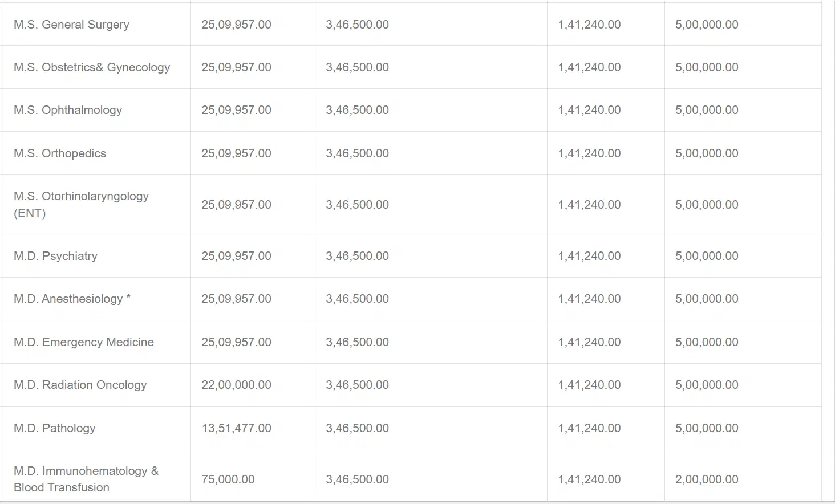Click M.D. Immunohematology & Blood Transfusion text

[x=86, y=479]
